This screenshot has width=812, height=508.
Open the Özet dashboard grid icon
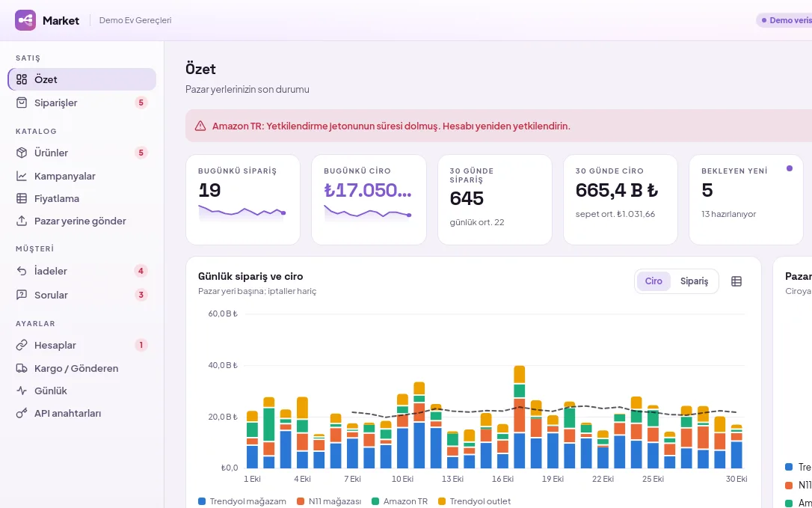pyautogui.click(x=21, y=79)
